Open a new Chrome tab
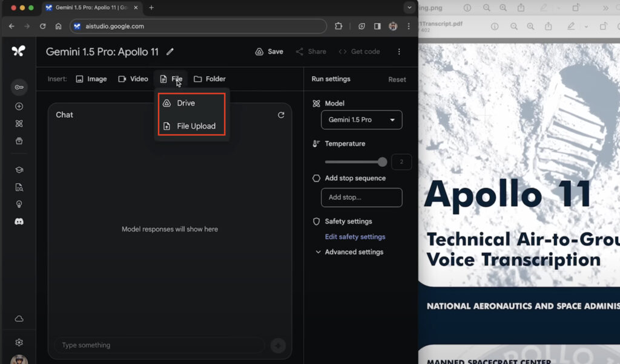Image resolution: width=620 pixels, height=364 pixels. click(x=151, y=7)
